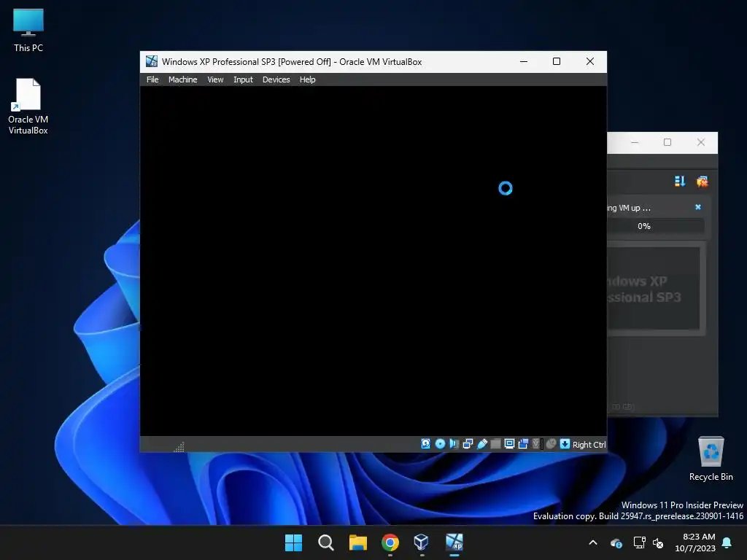
Task: Open Google Chrome from the taskbar
Action: point(390,542)
